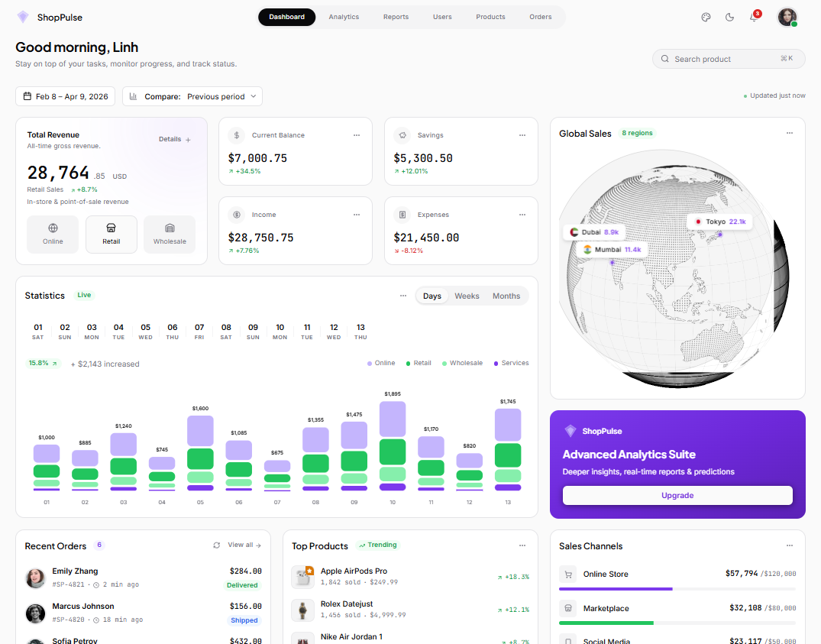Open notifications bell with 3 badge
Image resolution: width=821 pixels, height=644 pixels.
(x=754, y=17)
